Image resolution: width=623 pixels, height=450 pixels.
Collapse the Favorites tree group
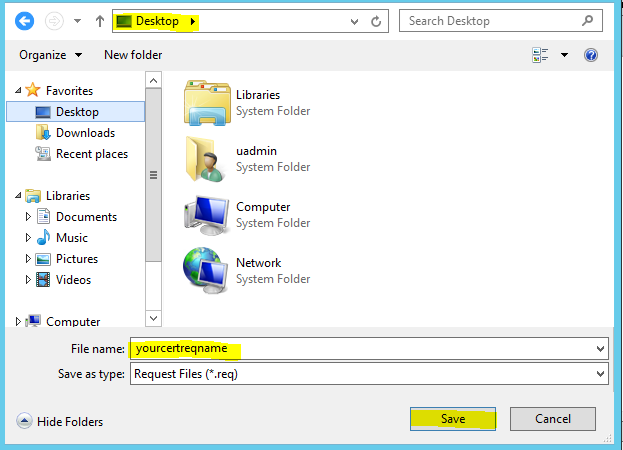pyautogui.click(x=18, y=91)
